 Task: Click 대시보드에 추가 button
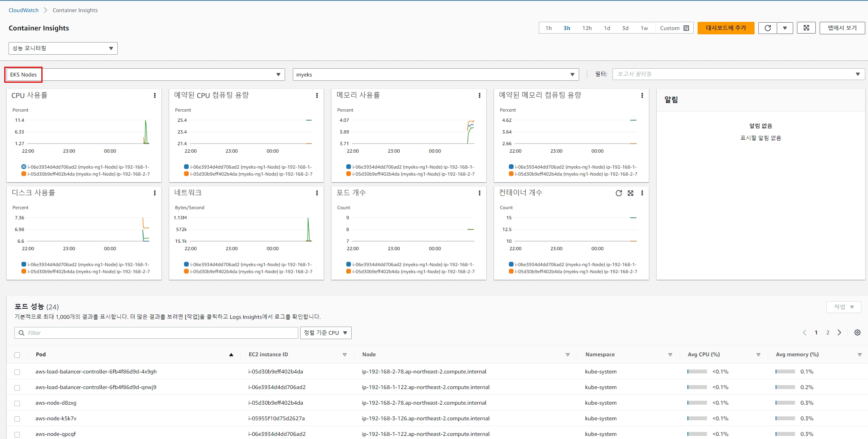point(726,28)
